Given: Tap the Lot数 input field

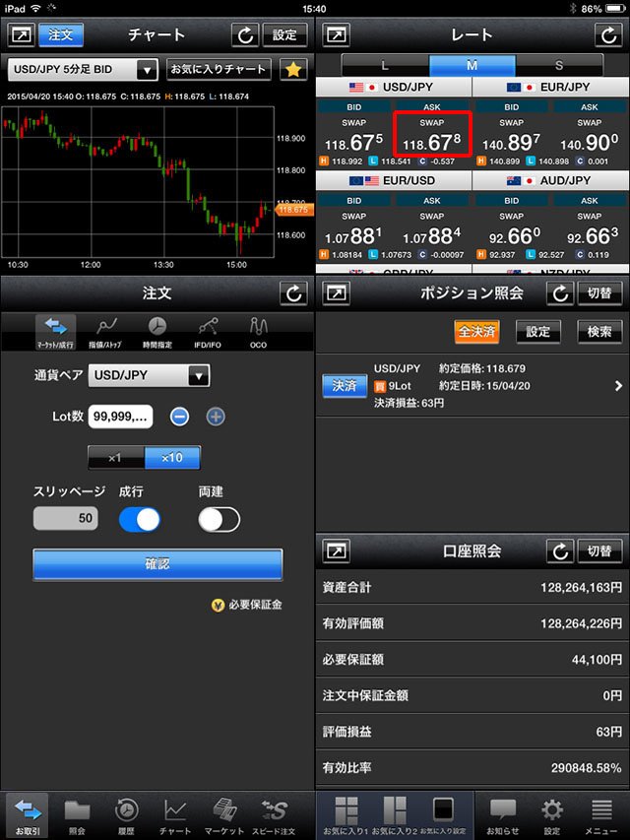Looking at the screenshot, I should coord(119,417).
